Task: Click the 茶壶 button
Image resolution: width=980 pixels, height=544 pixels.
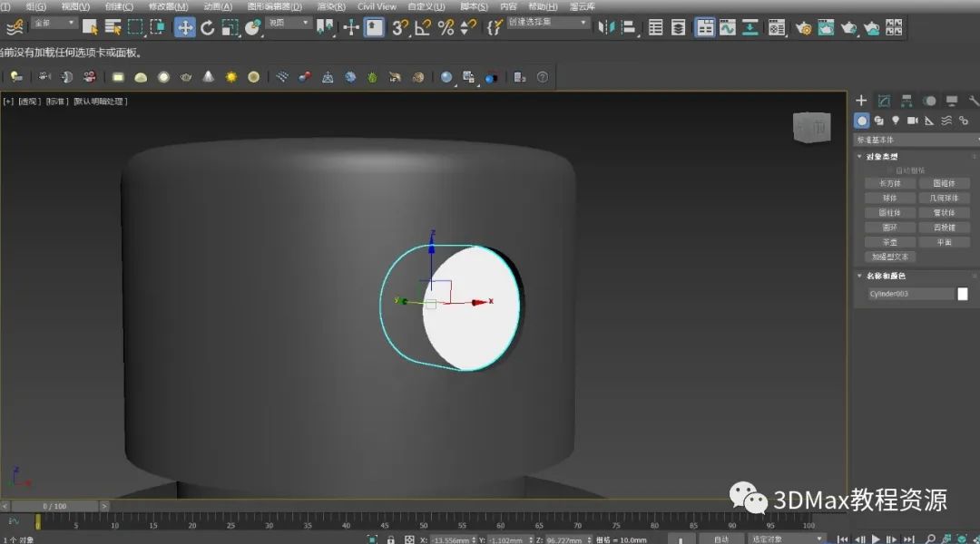Action: pyautogui.click(x=889, y=242)
